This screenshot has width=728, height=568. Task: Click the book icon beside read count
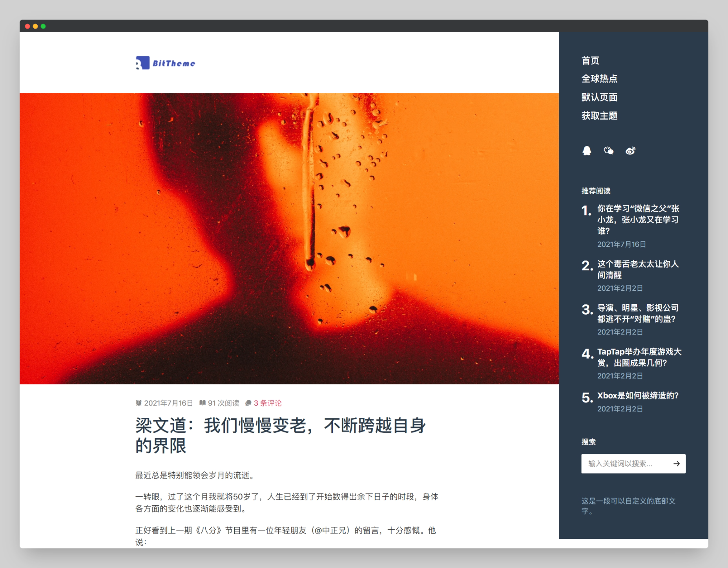[203, 403]
